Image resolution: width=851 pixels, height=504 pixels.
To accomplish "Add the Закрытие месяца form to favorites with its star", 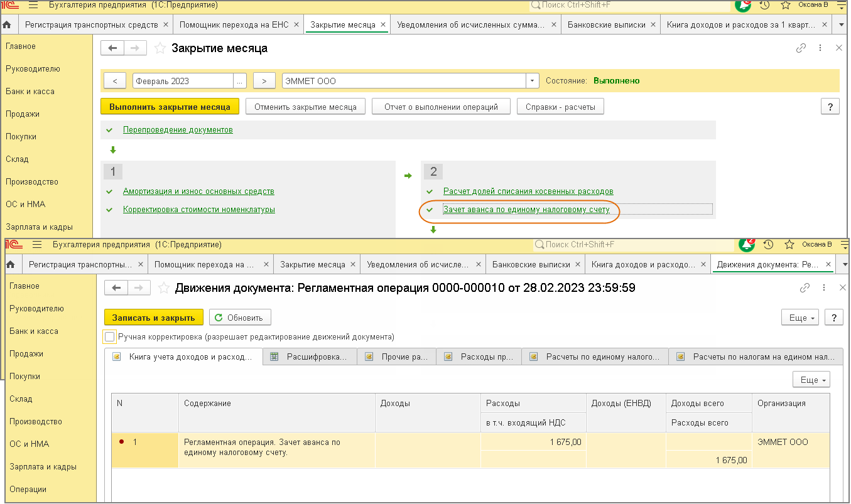I will pos(160,48).
